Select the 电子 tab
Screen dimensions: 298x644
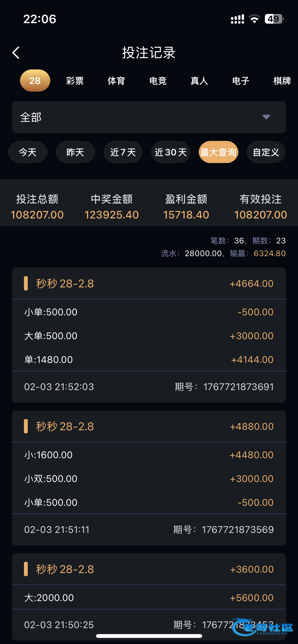(x=241, y=81)
